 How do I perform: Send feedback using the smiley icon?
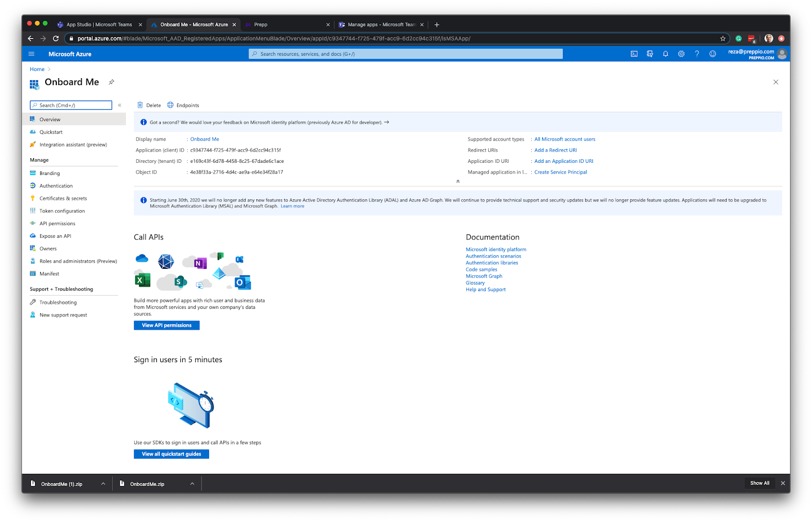tap(712, 53)
